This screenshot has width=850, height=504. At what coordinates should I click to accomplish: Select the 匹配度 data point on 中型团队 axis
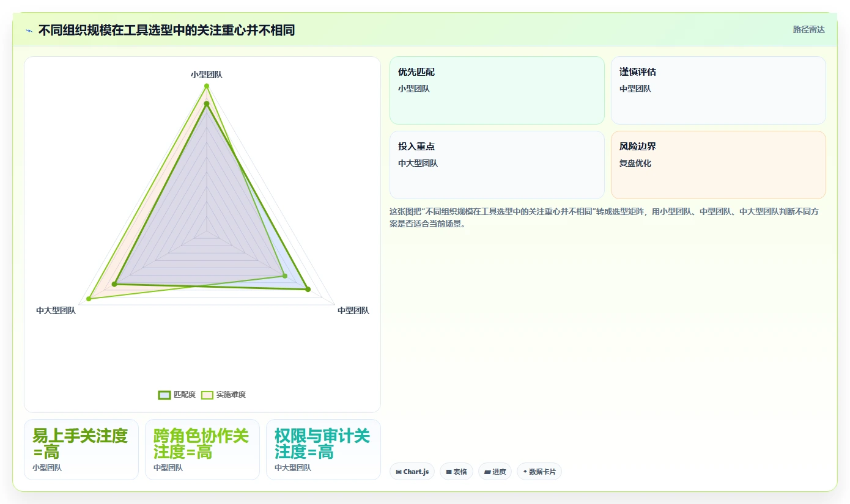[308, 290]
